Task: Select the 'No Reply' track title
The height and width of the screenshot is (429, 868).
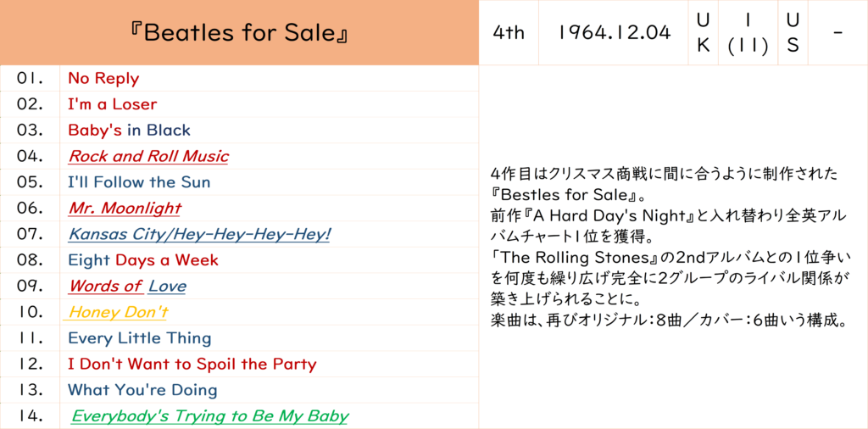Action: point(103,78)
